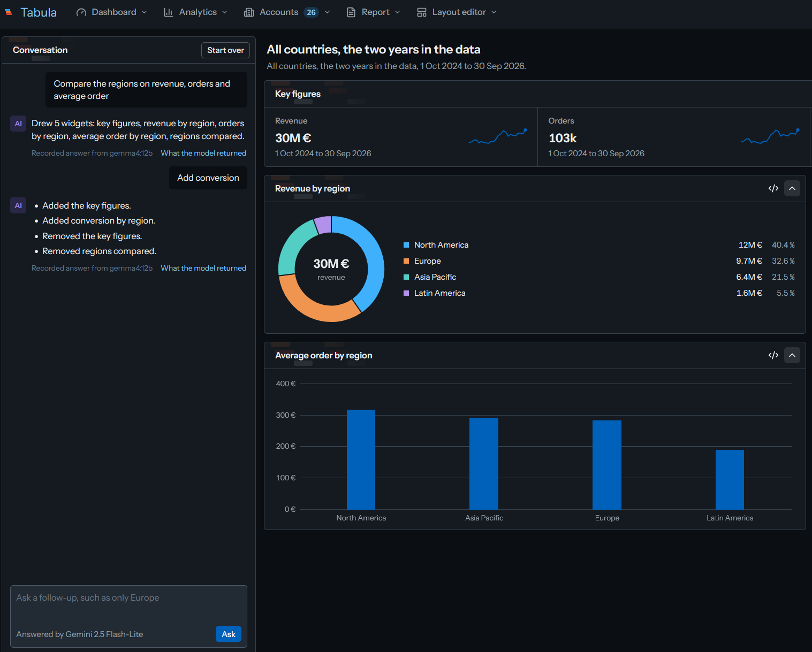Click the Europe orange legend swatch
Image resolution: width=812 pixels, height=652 pixels.
406,261
